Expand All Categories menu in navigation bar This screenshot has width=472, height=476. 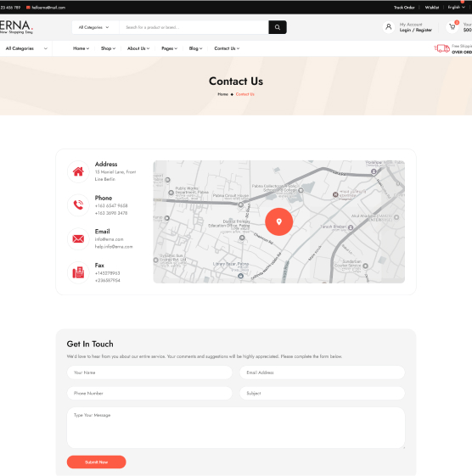(x=26, y=48)
